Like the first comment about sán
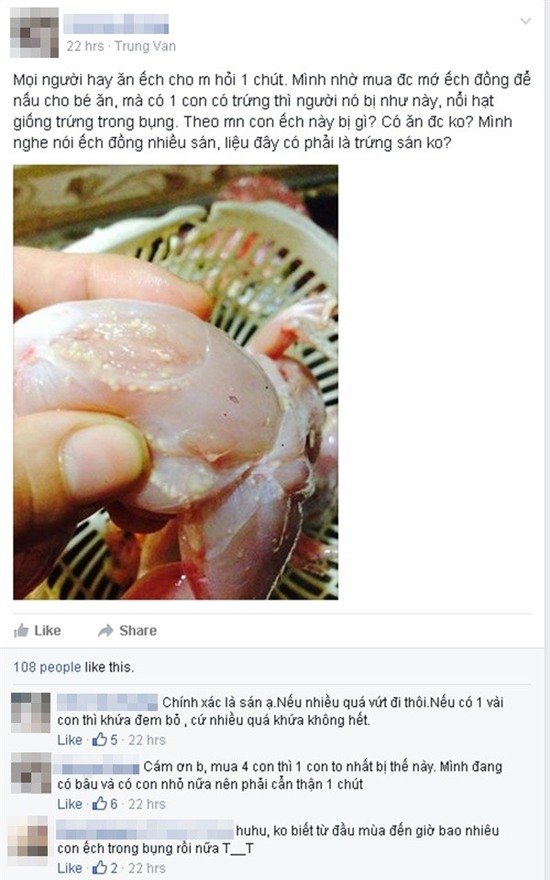Image resolution: width=550 pixels, height=880 pixels. [x=70, y=740]
